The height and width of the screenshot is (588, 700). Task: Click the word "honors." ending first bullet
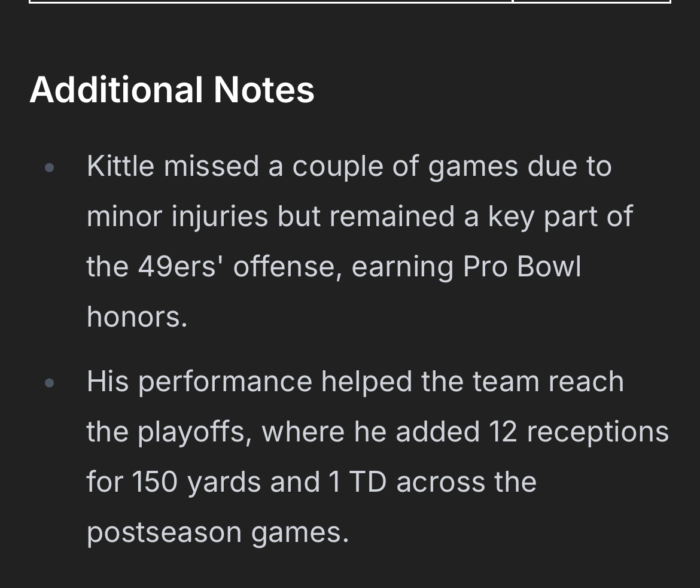tap(137, 316)
